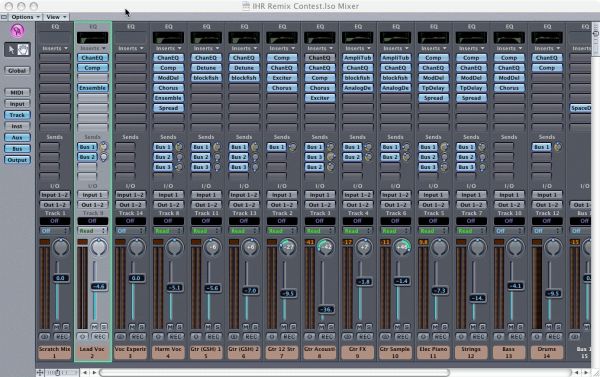Click the Bus filter button

(17, 149)
